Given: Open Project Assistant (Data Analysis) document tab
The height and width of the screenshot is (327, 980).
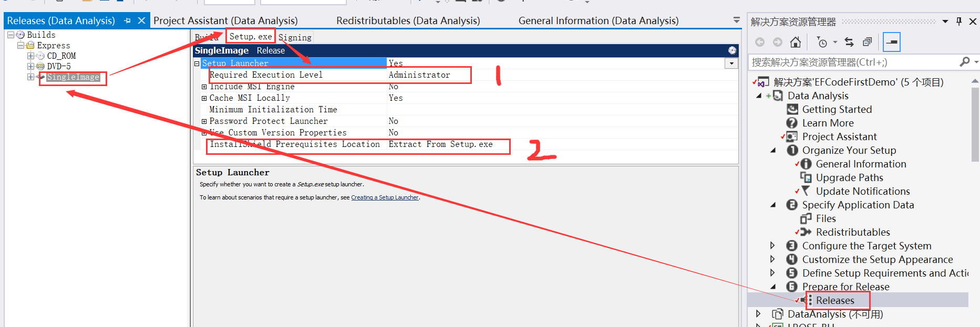Looking at the screenshot, I should click(x=225, y=20).
